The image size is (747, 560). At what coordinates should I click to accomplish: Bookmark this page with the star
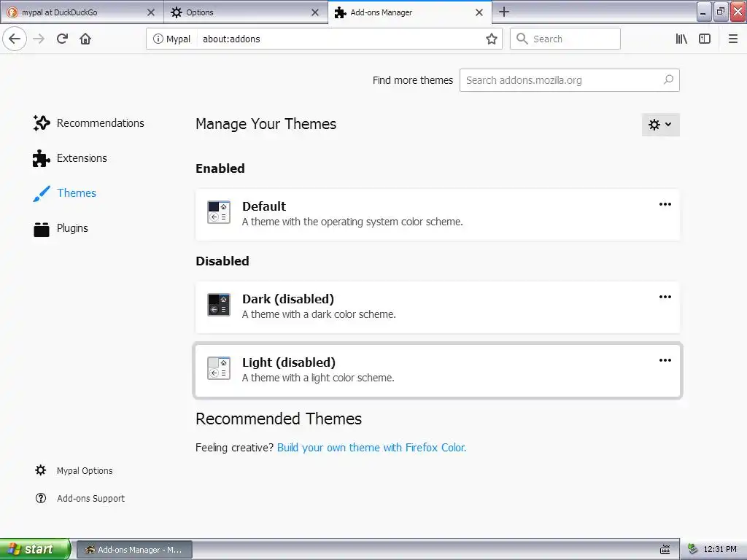[x=491, y=39]
